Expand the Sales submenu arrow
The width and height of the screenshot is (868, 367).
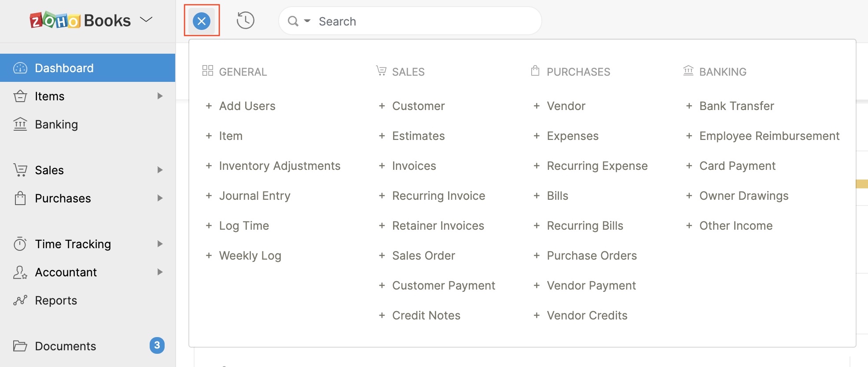click(160, 170)
